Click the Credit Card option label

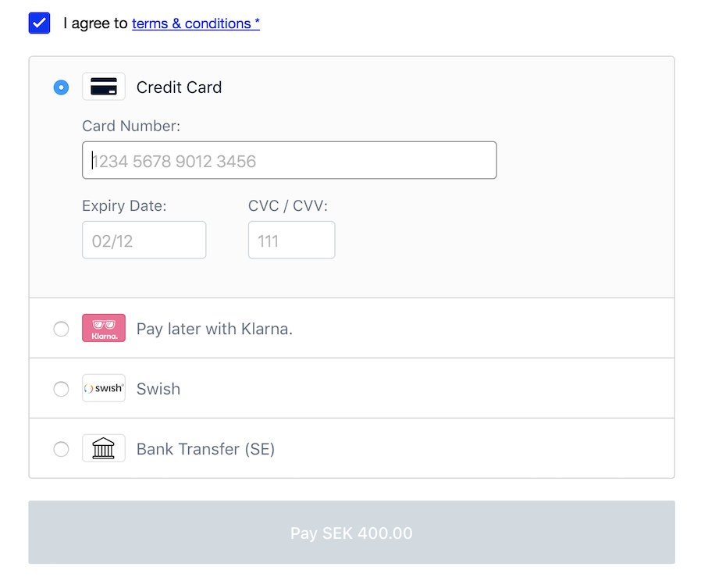[179, 87]
